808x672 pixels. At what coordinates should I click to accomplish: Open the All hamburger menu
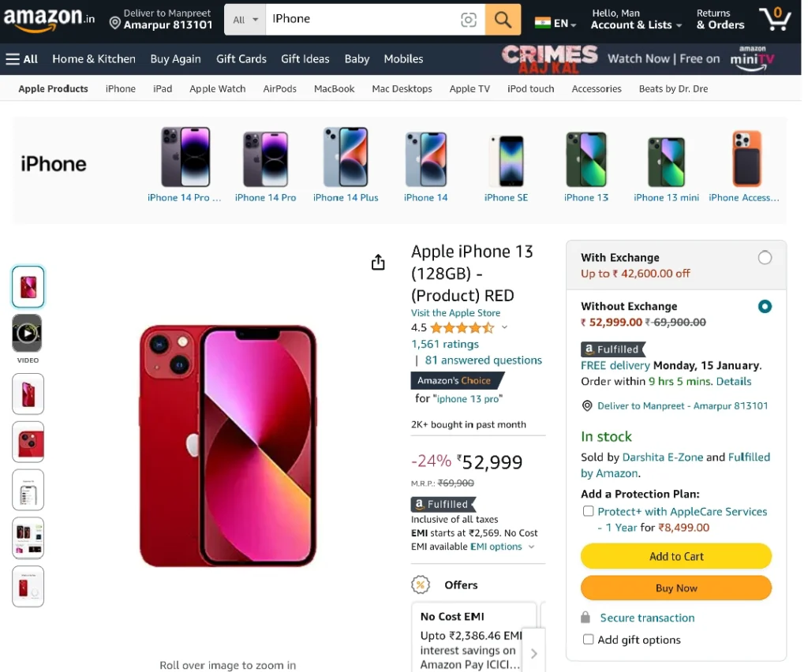point(21,58)
